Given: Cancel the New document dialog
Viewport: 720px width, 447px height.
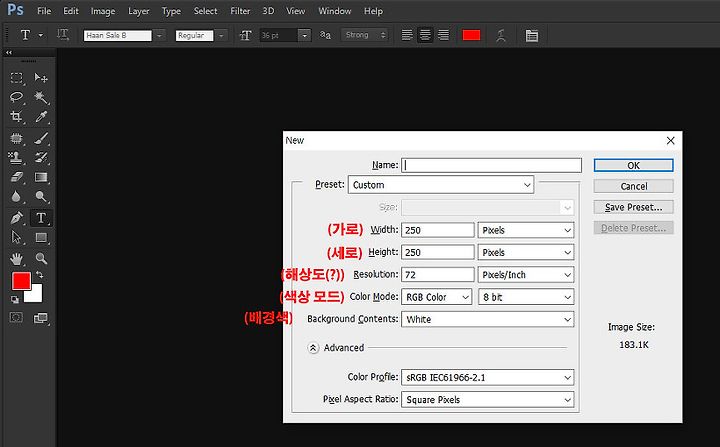Looking at the screenshot, I should pos(634,186).
